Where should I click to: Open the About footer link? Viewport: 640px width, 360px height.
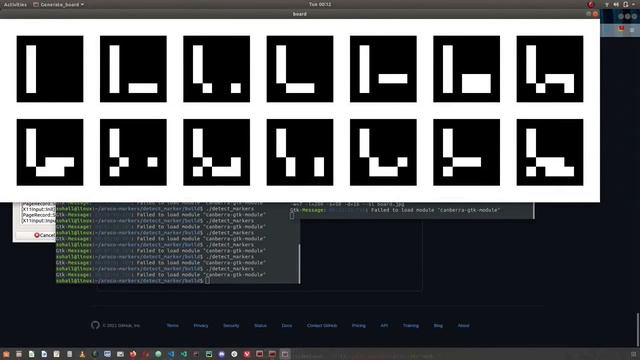463,326
